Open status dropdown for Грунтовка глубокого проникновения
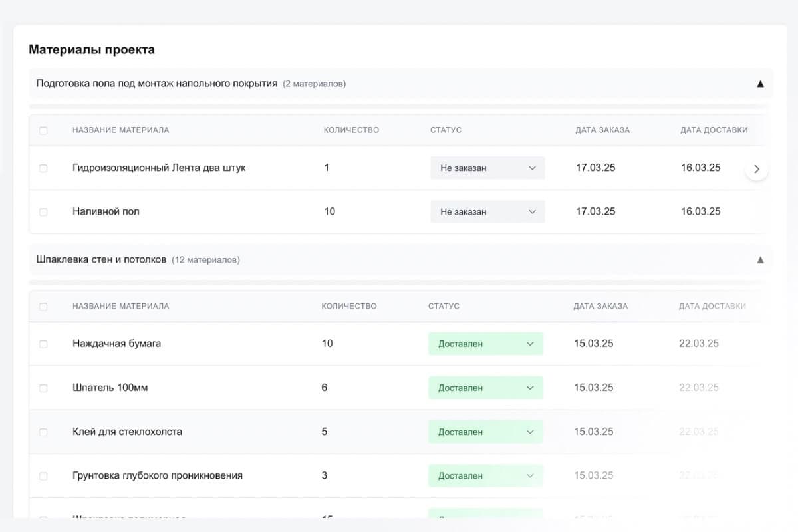The image size is (798, 532). point(485,476)
